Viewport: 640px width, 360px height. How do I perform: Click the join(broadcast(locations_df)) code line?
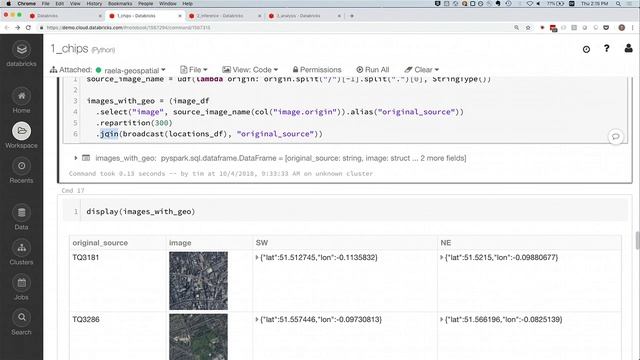(210, 134)
